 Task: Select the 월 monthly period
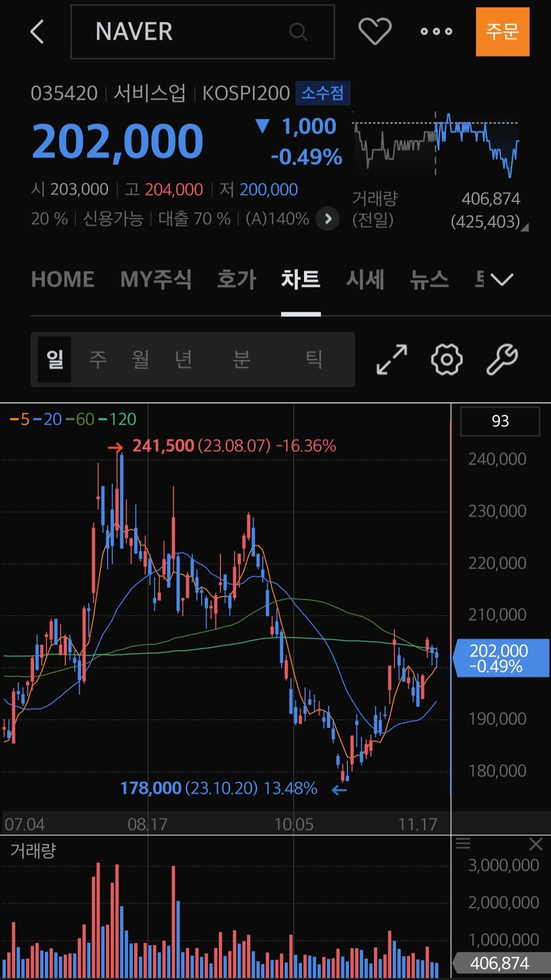click(x=141, y=359)
